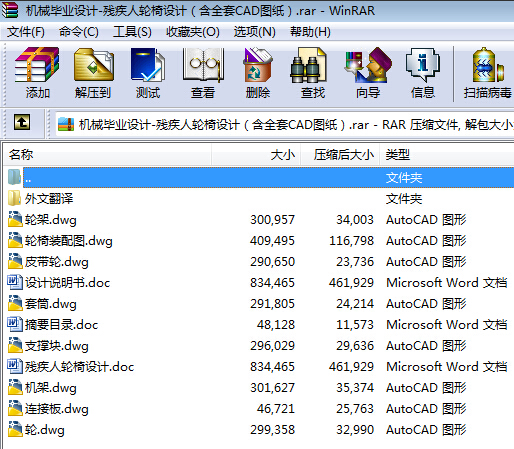Click the archive icon in address bar
514x449 pixels.
[66, 125]
